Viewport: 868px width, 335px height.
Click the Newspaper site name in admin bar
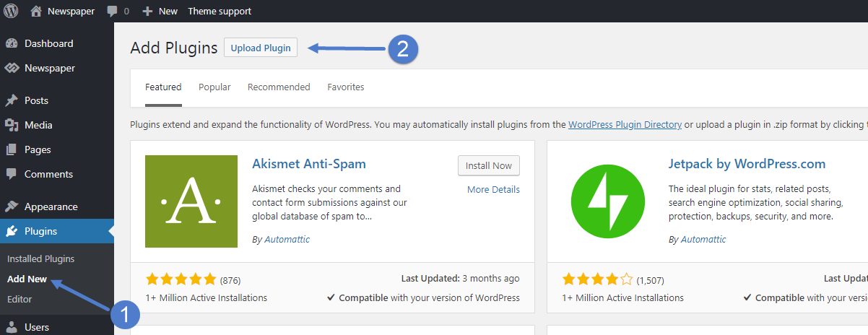(x=71, y=11)
